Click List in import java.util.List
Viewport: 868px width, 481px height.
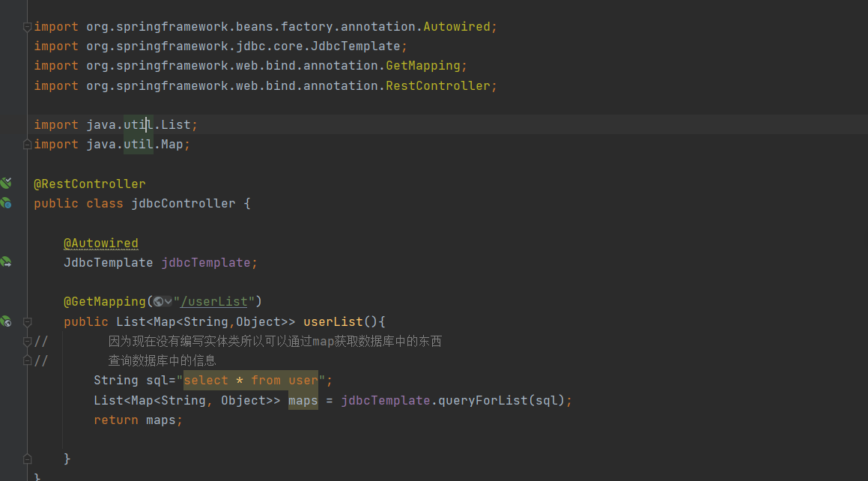[175, 125]
